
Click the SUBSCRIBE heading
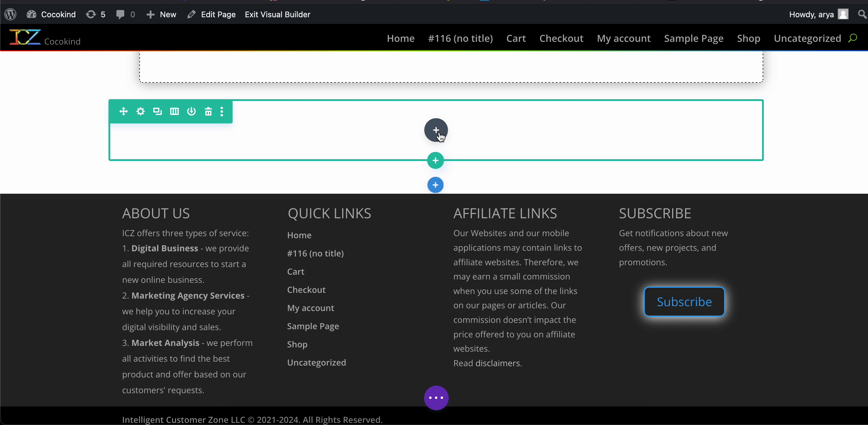coord(655,213)
